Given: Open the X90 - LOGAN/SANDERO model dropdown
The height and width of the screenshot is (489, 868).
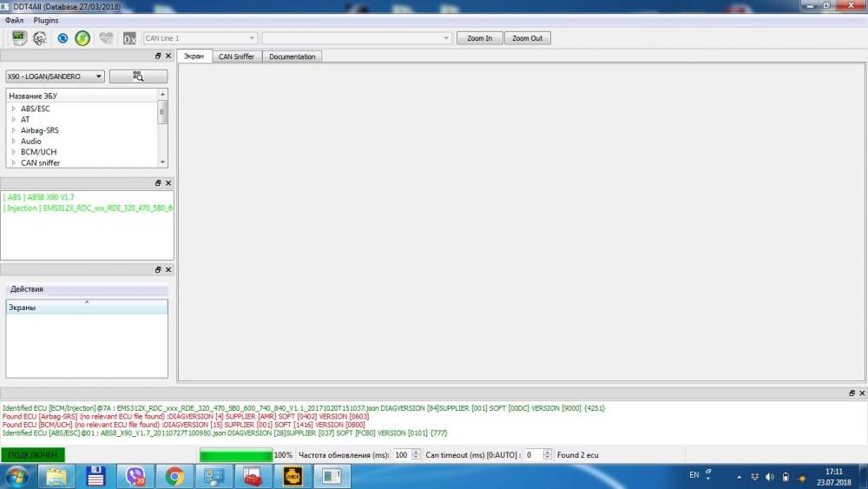Looking at the screenshot, I should tap(55, 76).
